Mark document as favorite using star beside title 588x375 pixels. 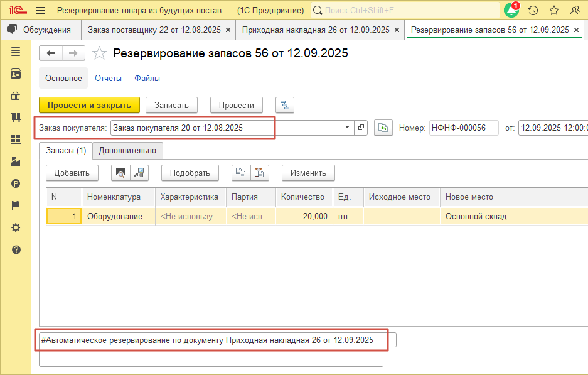[x=99, y=53]
